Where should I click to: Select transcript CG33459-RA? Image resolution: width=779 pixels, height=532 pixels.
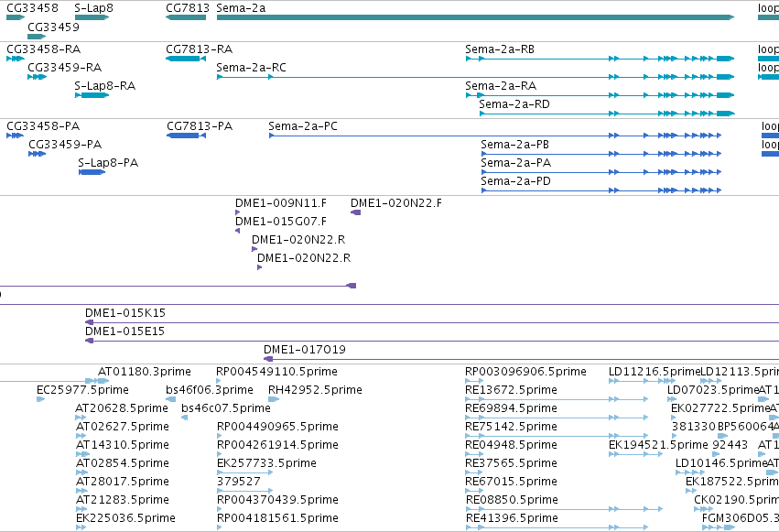38,77
